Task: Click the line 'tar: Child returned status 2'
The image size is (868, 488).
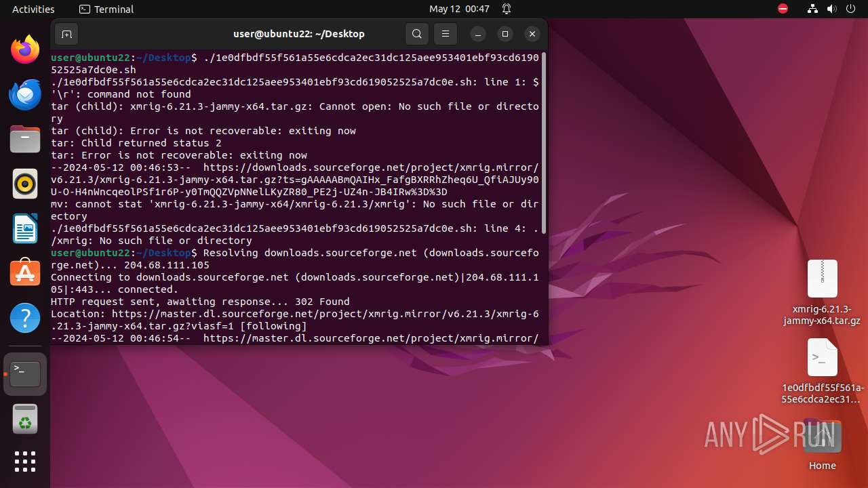Action: pos(136,143)
